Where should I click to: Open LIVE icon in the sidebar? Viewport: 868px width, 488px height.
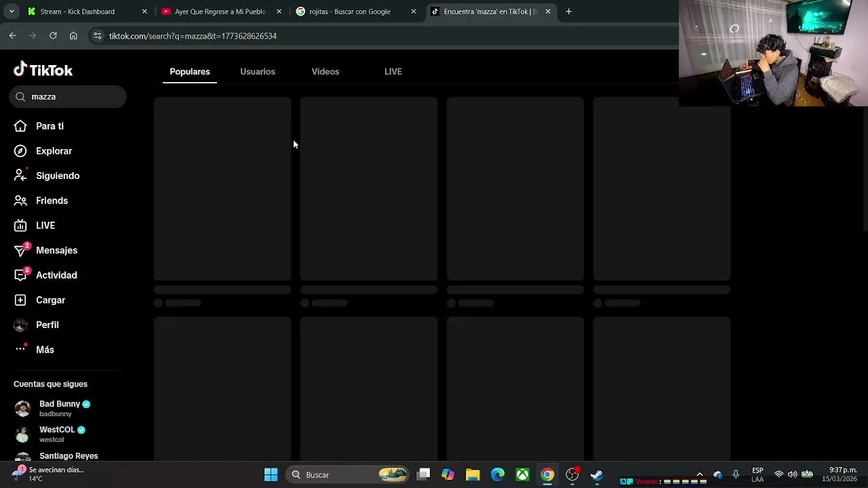[x=20, y=226]
